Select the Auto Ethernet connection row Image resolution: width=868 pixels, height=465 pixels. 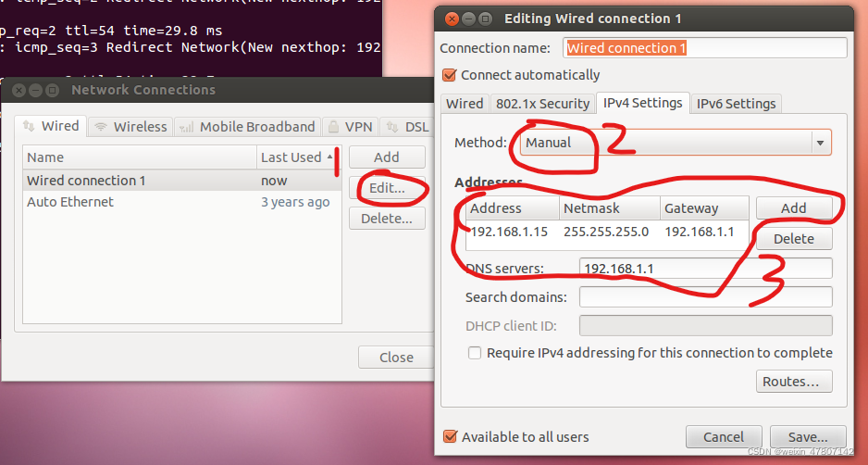[x=182, y=202]
